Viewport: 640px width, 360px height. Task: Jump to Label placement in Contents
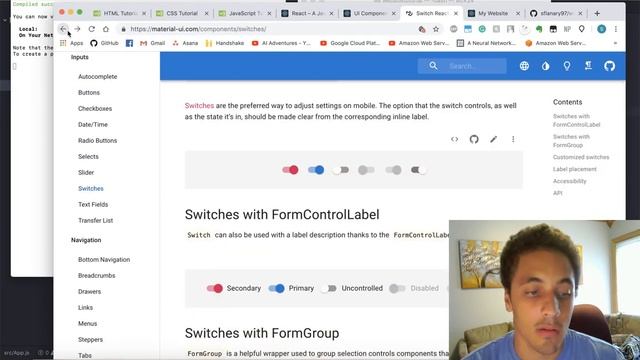pos(575,169)
